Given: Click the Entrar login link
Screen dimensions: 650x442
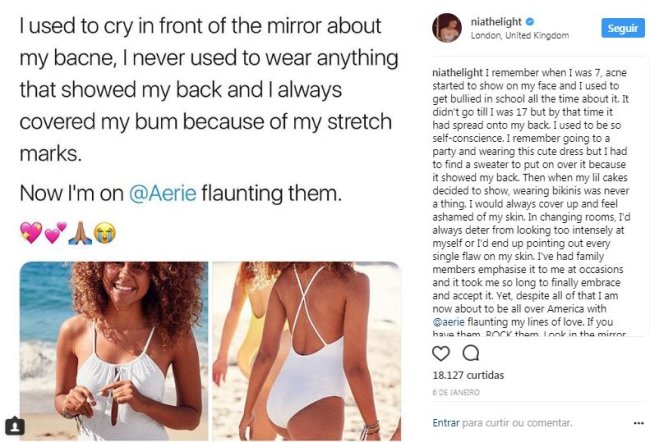Looking at the screenshot, I should coord(446,423).
